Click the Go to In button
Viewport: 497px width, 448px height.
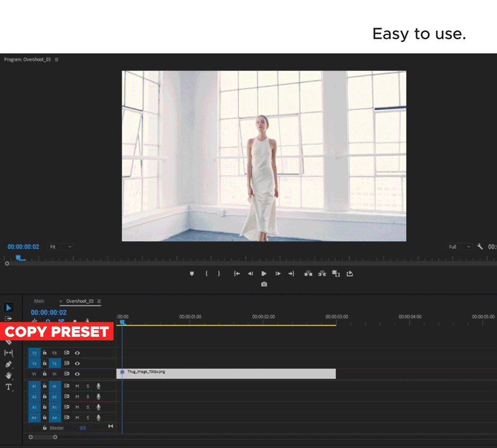[237, 274]
